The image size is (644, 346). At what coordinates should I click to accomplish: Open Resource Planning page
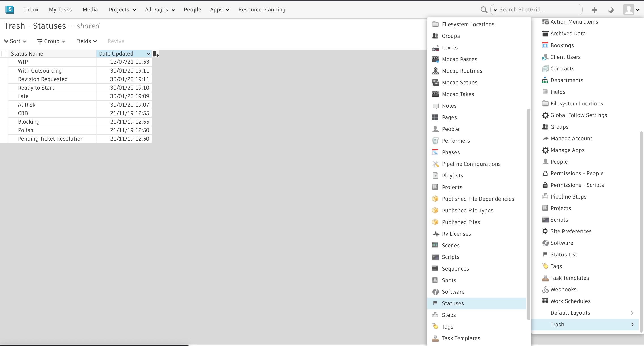pyautogui.click(x=262, y=9)
